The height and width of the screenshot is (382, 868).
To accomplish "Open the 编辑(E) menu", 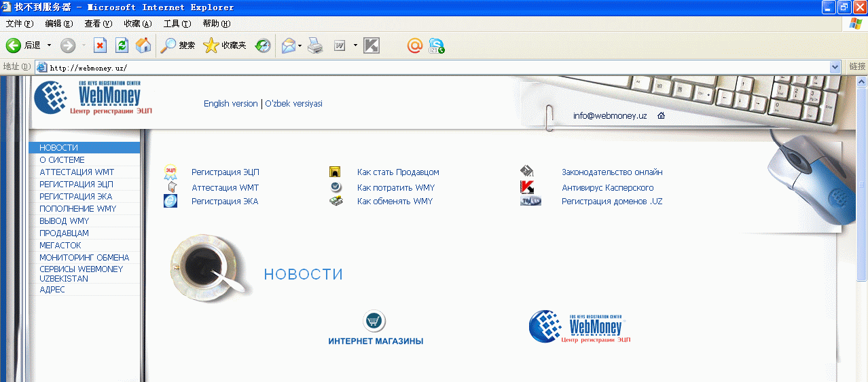I will pyautogui.click(x=58, y=24).
